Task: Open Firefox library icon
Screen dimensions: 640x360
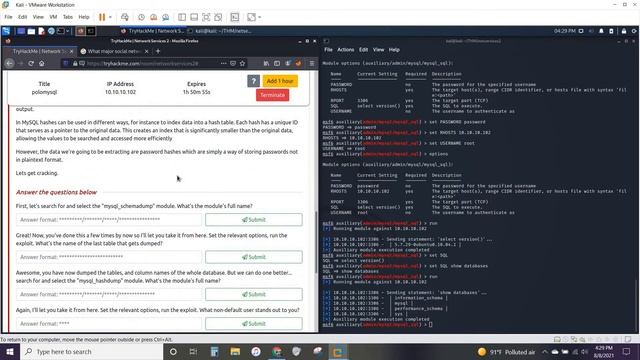Action: [x=267, y=63]
